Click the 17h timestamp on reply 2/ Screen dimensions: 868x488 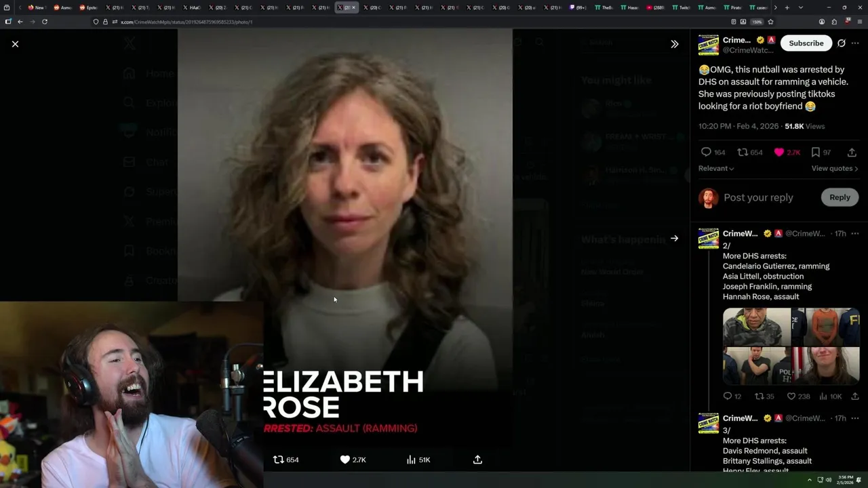click(840, 234)
